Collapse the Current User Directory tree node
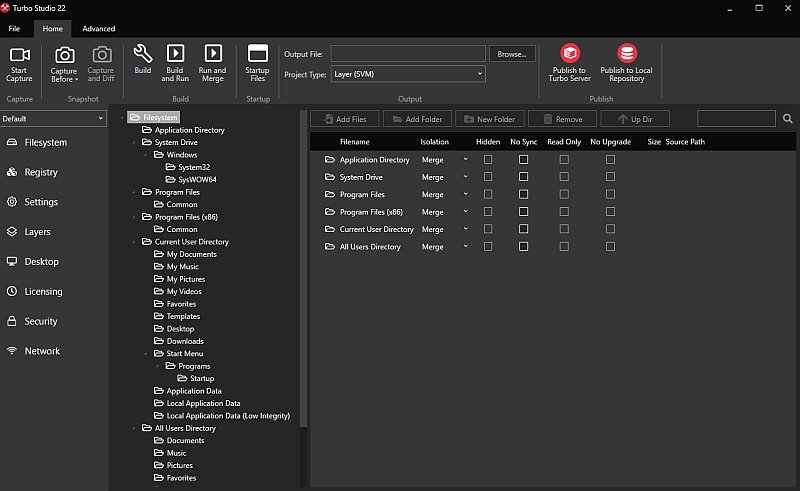Image resolution: width=800 pixels, height=491 pixels. tap(134, 242)
